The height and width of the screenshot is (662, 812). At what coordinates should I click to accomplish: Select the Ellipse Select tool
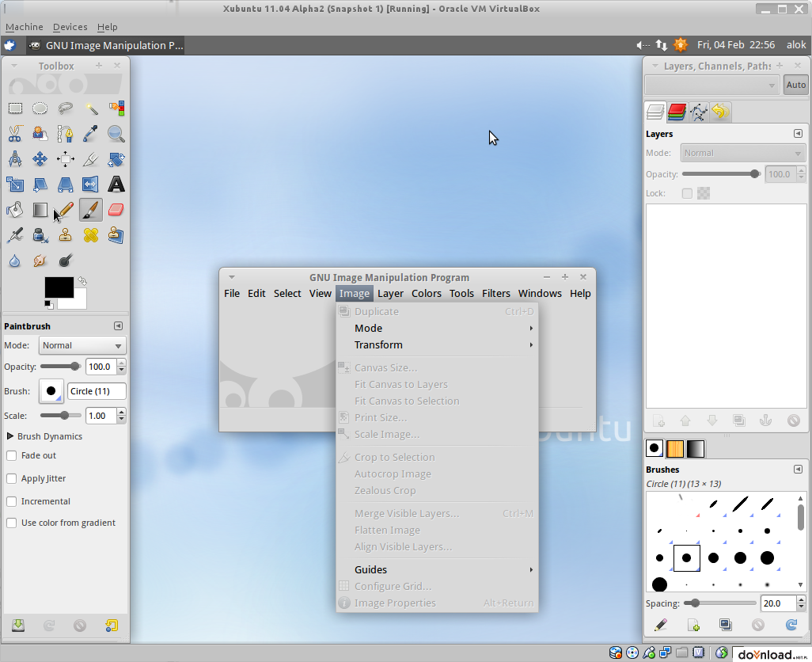pos(40,108)
